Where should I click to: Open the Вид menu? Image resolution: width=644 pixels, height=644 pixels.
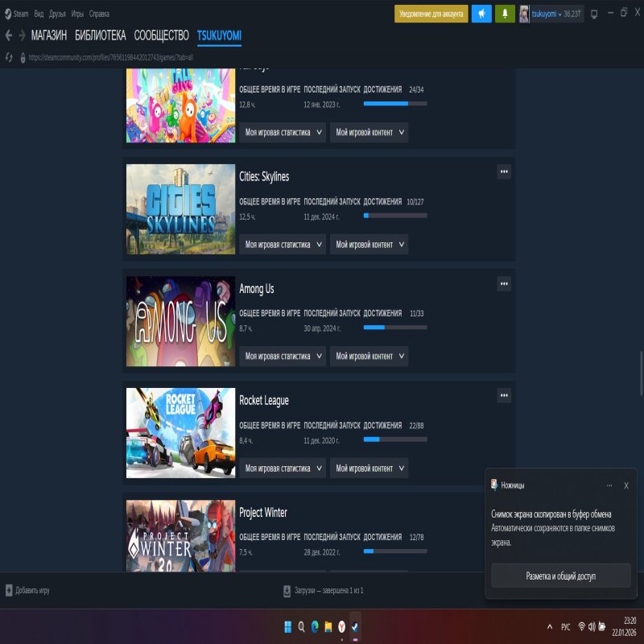[37, 13]
